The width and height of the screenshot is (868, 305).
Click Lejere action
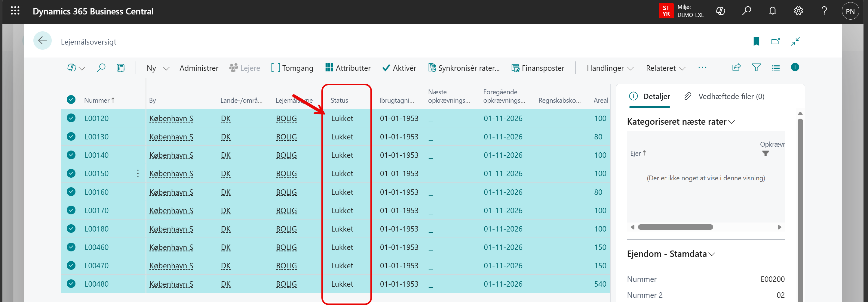(x=245, y=68)
